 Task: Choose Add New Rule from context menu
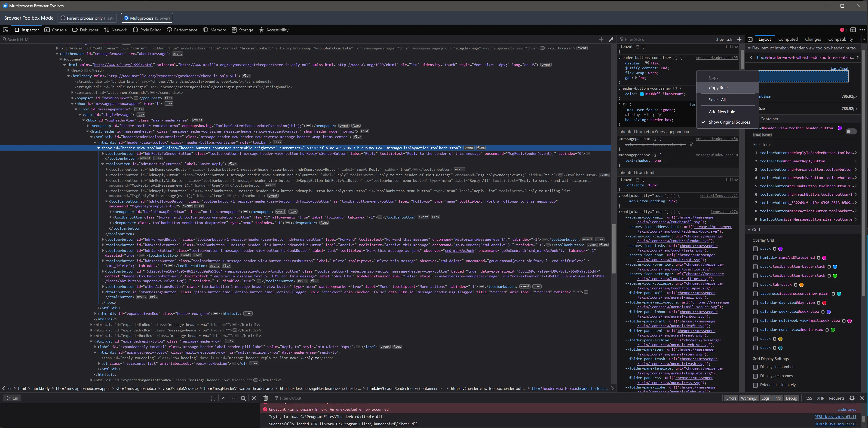[x=727, y=112]
